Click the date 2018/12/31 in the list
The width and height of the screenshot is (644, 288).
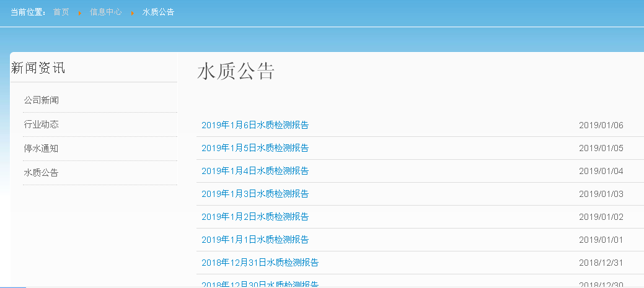click(x=601, y=263)
